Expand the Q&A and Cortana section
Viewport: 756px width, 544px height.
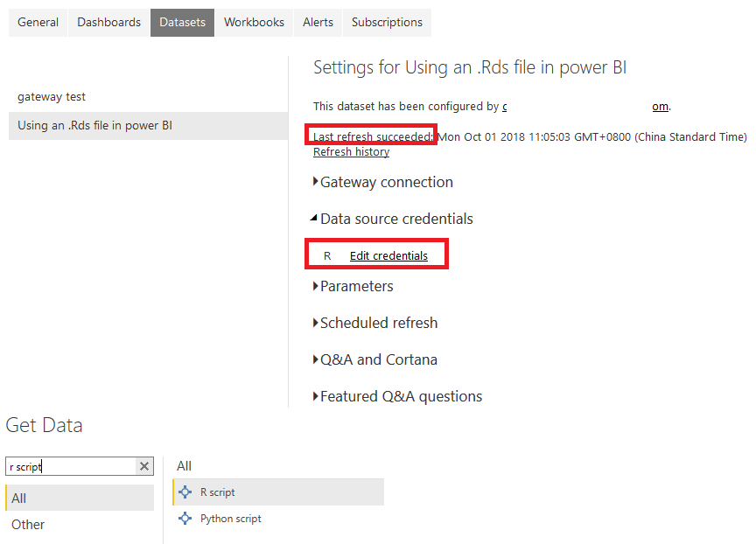[x=375, y=359]
